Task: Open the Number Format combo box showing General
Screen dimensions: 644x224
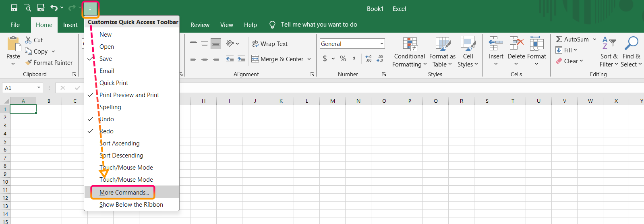Action: pyautogui.click(x=352, y=44)
